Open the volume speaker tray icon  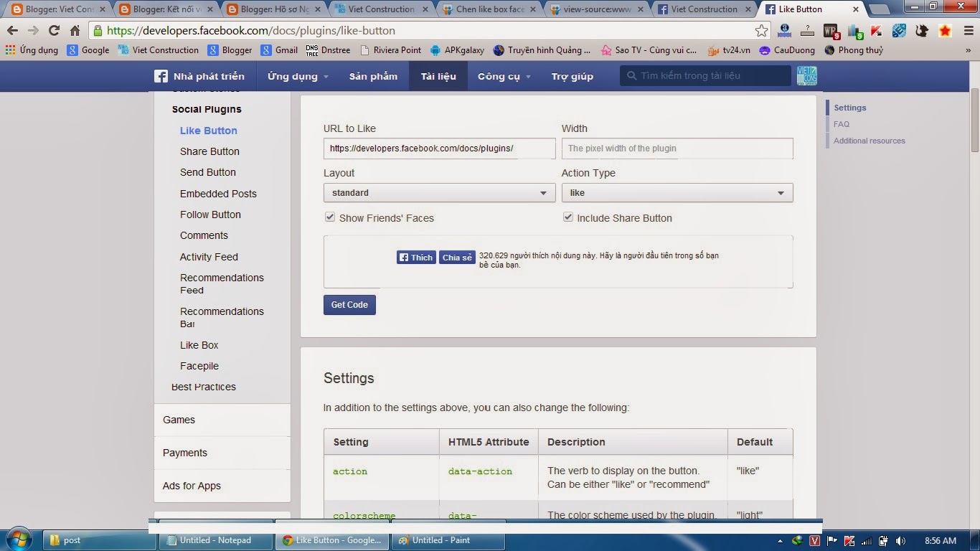click(x=901, y=541)
